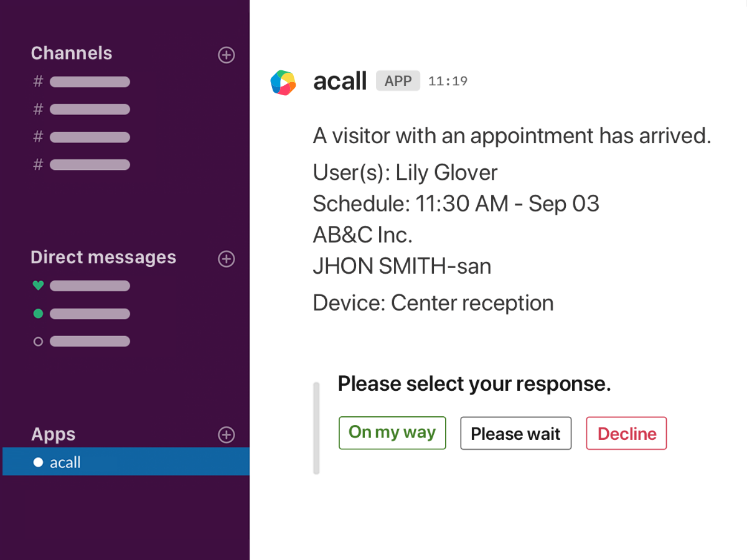Open the direct message with green online dot

(x=82, y=314)
